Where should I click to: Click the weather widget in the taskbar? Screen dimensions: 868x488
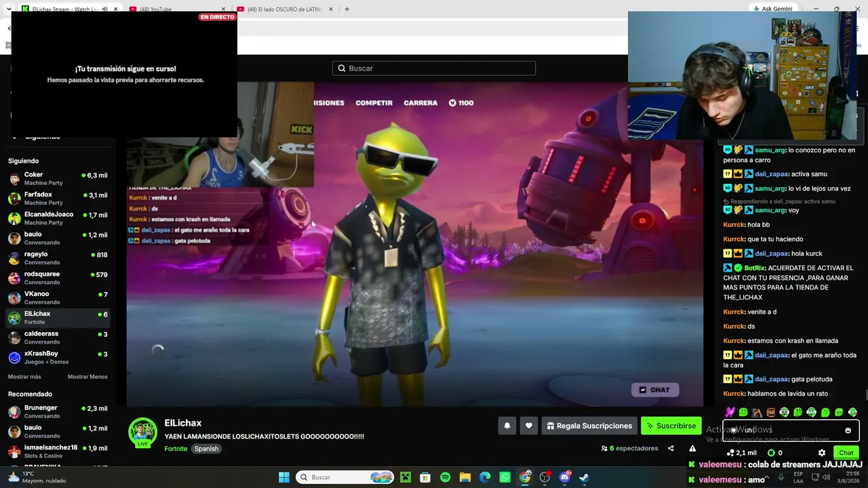(x=38, y=477)
